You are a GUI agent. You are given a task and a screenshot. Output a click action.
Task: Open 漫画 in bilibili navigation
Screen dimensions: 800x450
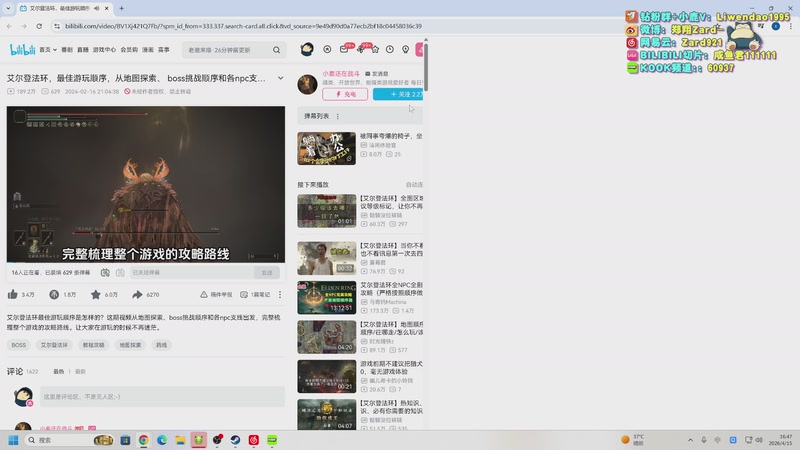click(x=147, y=49)
